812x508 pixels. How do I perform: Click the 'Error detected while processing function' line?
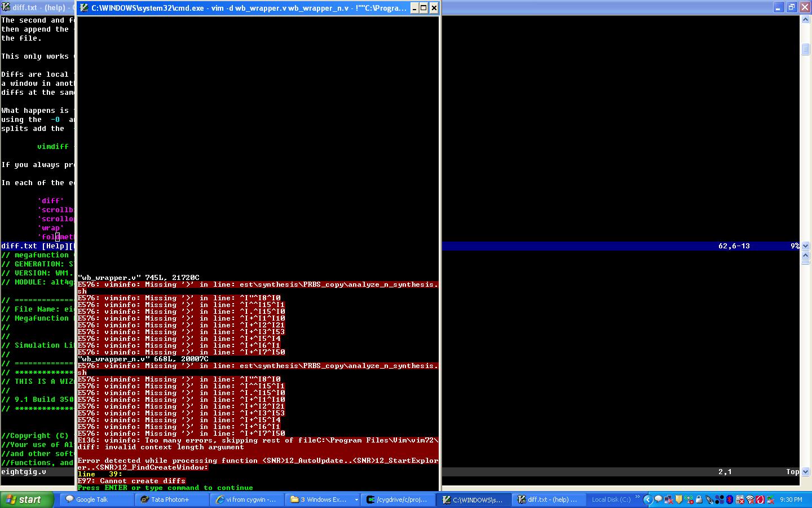click(258, 461)
